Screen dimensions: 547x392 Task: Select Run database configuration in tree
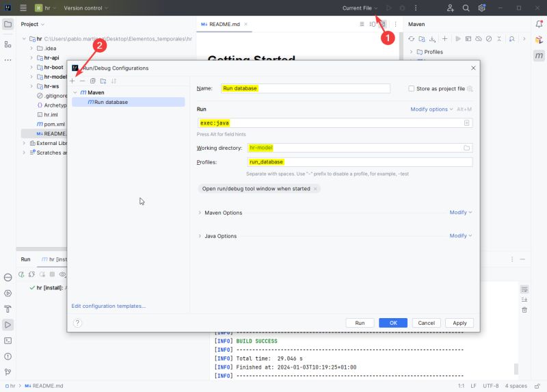point(128,102)
